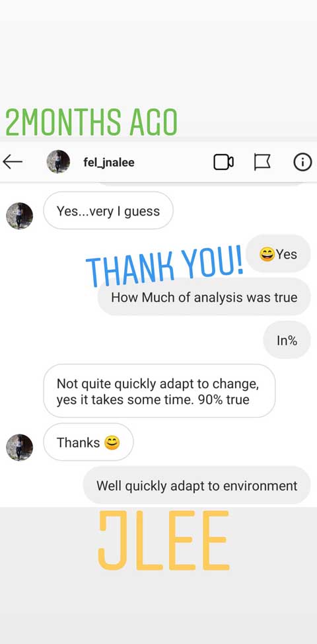This screenshot has height=644, width=317.
Task: Select 'Well quickly adapt to environment' message
Action: [197, 485]
